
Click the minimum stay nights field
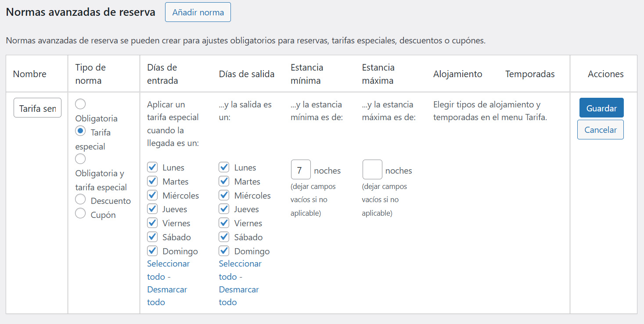tap(301, 170)
